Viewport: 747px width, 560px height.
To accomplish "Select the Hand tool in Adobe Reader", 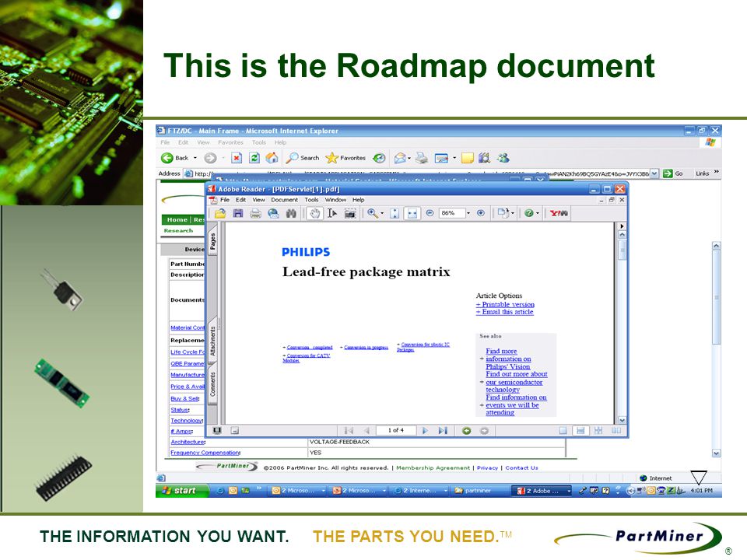I will [314, 213].
